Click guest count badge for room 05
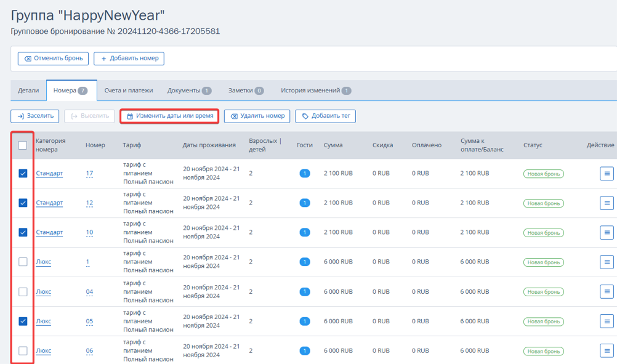The width and height of the screenshot is (617, 364). tap(305, 322)
